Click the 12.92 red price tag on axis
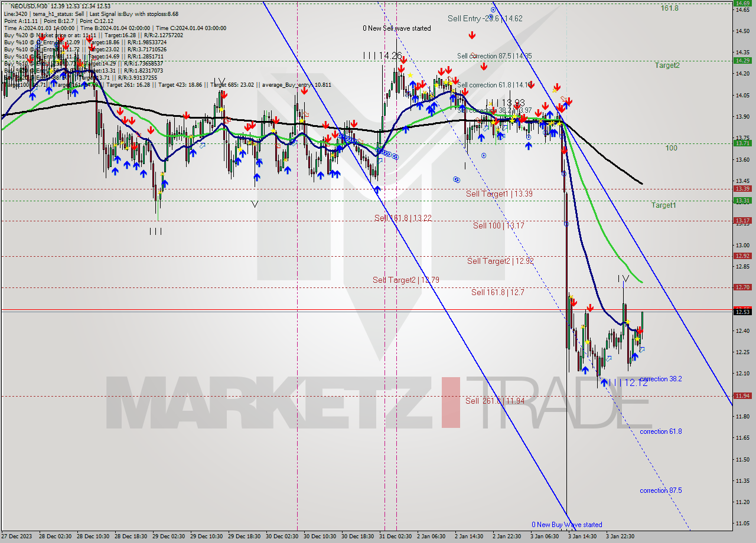The image size is (756, 543). pyautogui.click(x=742, y=256)
